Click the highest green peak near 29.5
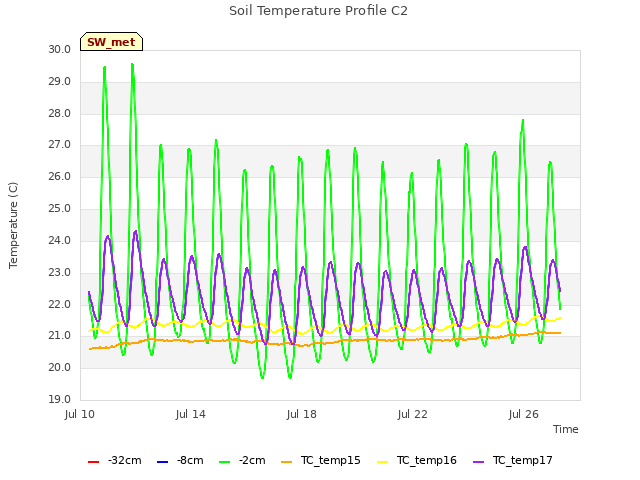 tap(132, 64)
